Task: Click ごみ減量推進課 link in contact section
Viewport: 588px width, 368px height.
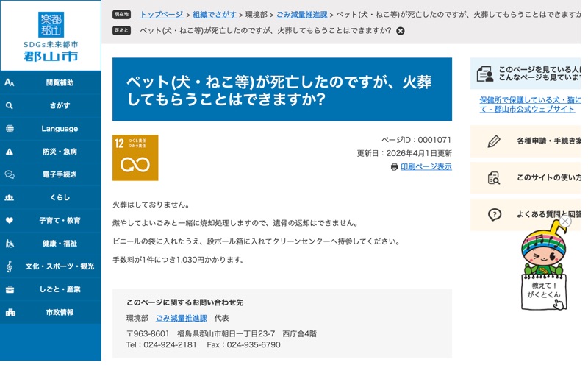Action: (182, 319)
